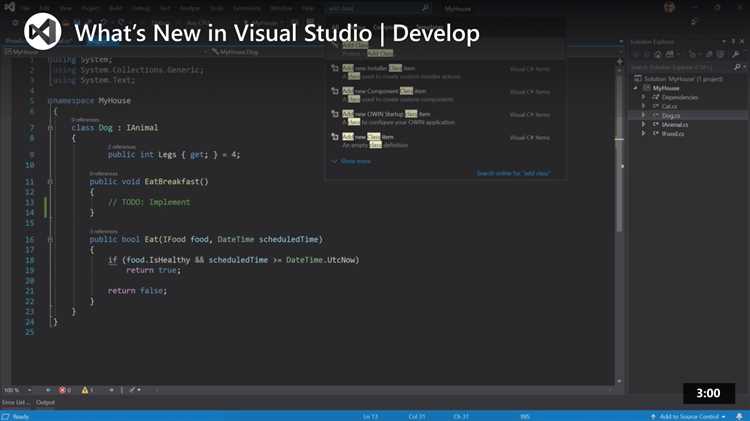The width and height of the screenshot is (750, 421).
Task: Click the Ln 13 line indicator in status bar
Action: pos(370,417)
